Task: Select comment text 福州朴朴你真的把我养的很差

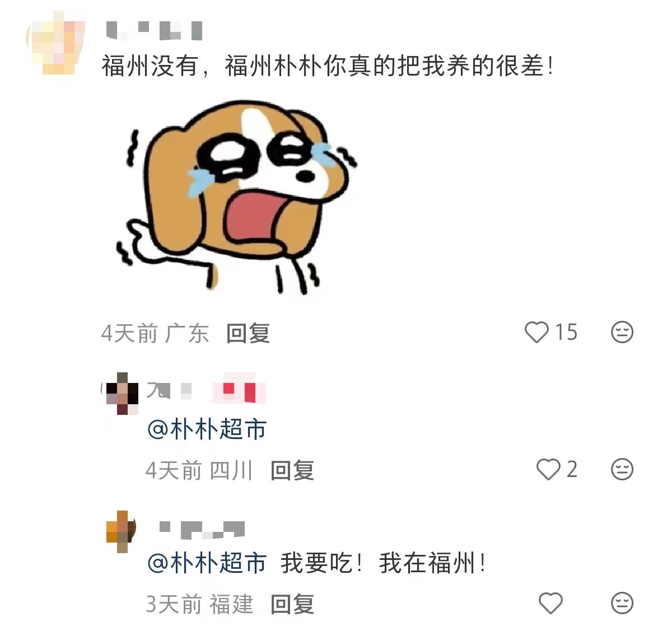Action: 389,66
